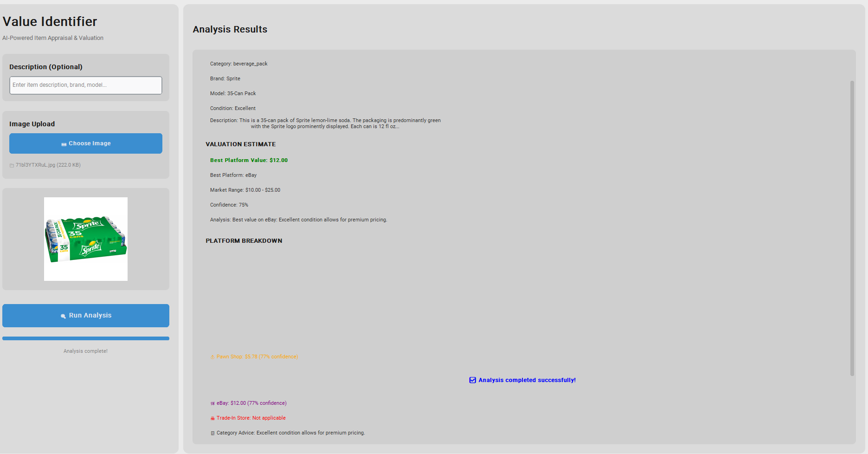Image resolution: width=868 pixels, height=454 pixels.
Task: Click the VALUATION ESTIMATE heading
Action: coord(241,144)
